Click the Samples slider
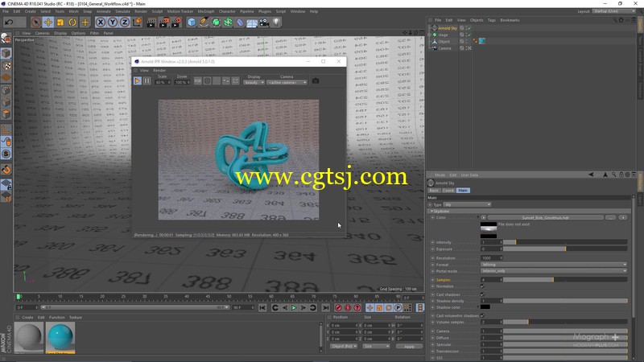The width and height of the screenshot is (644, 362). click(565, 279)
